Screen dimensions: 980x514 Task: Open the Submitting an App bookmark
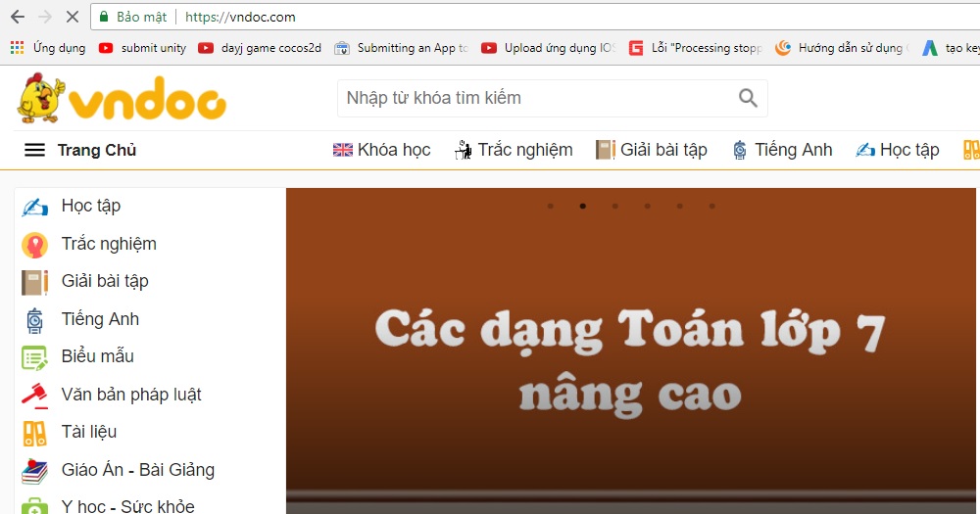pos(401,48)
